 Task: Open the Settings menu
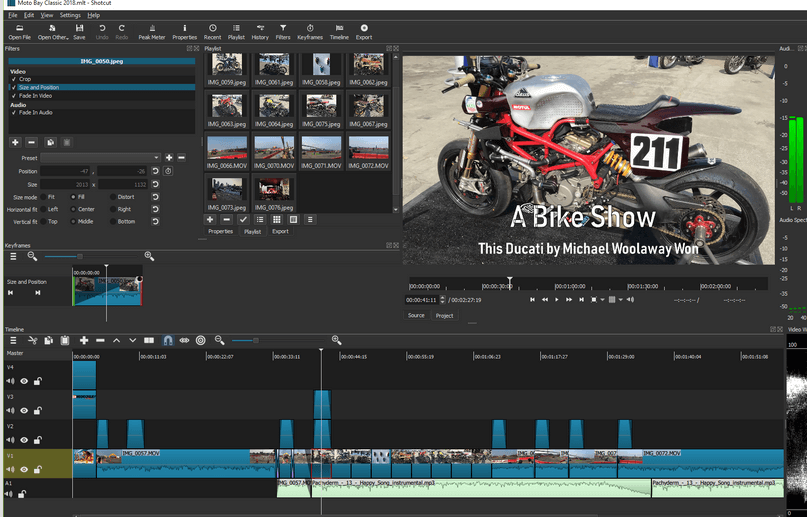pos(70,15)
